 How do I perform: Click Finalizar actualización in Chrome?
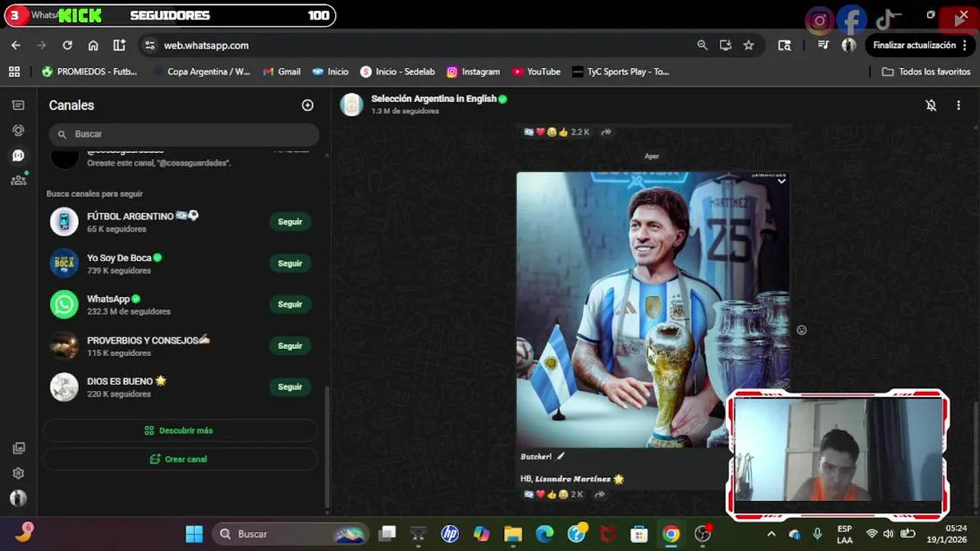[x=914, y=45]
